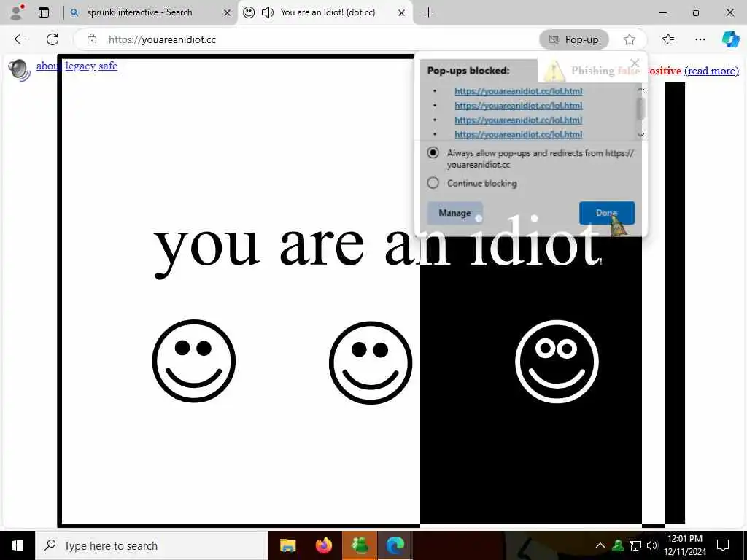Open the first blocked lol.html link

pos(519,91)
